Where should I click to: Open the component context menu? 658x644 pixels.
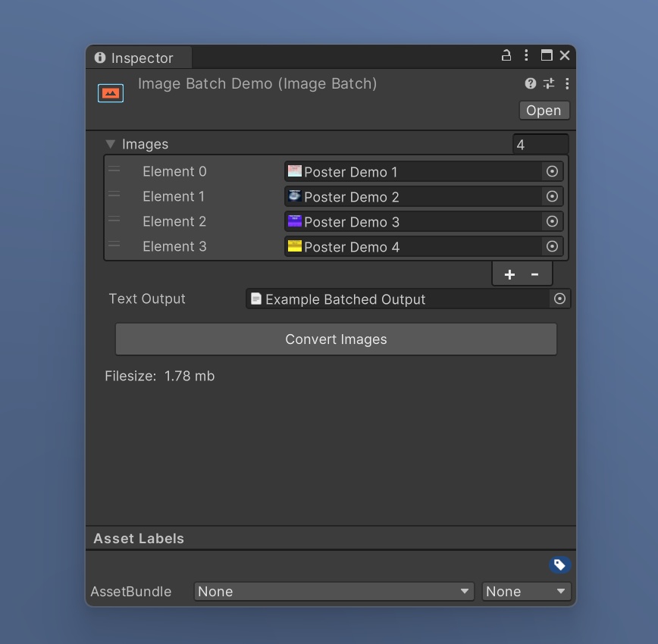click(x=567, y=83)
